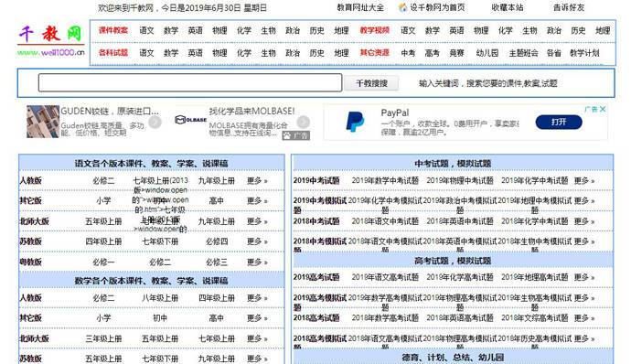
Task: Select the red 教学视频 menu heading
Action: click(x=374, y=30)
